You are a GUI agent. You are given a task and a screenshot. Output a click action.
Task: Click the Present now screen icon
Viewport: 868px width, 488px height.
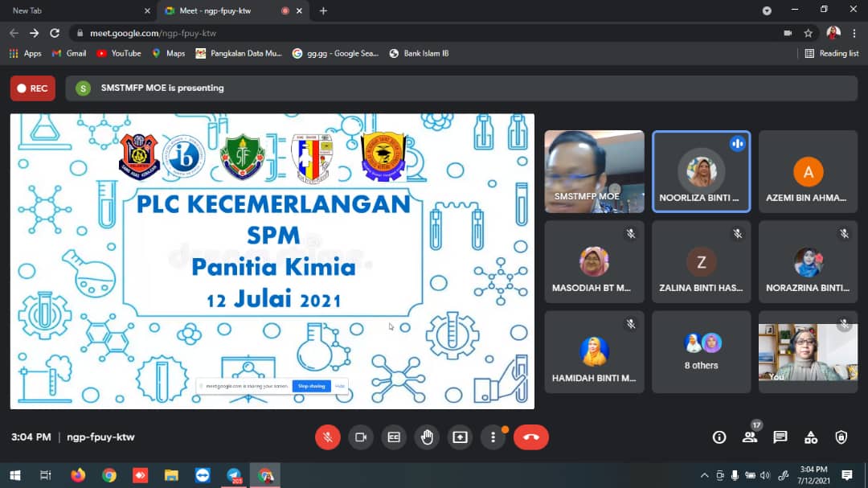[460, 437]
